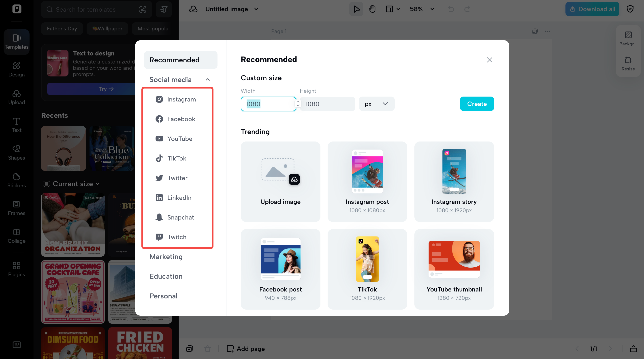This screenshot has height=359, width=644.
Task: Select the Recommended category
Action: (x=181, y=60)
